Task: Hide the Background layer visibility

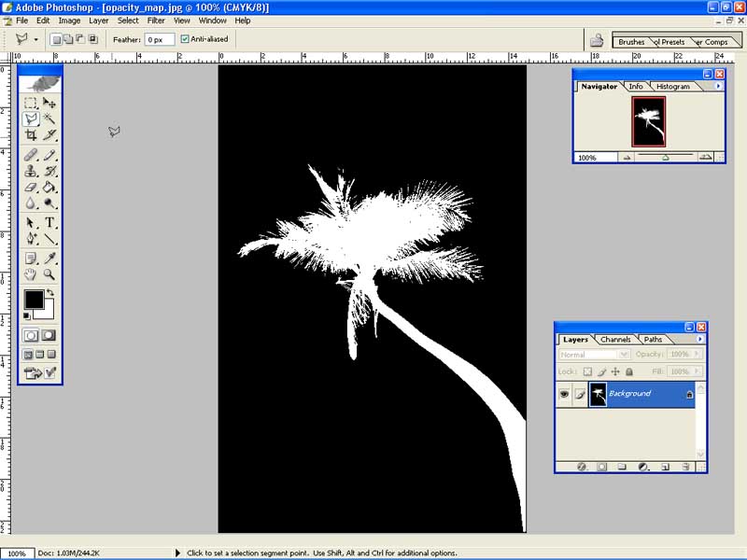Action: [x=564, y=393]
